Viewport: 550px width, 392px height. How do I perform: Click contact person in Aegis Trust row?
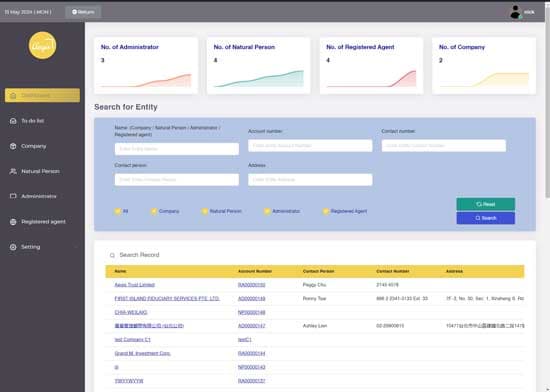314,285
